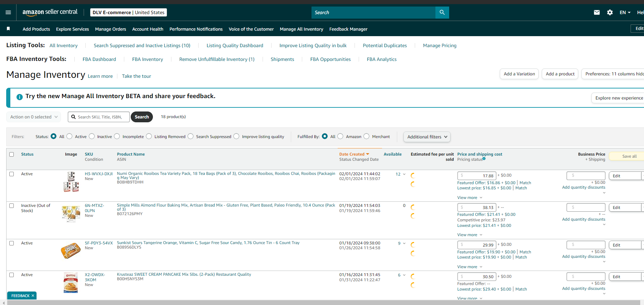Open the hamburger navigation menu
644x305 pixels.
(x=8, y=12)
